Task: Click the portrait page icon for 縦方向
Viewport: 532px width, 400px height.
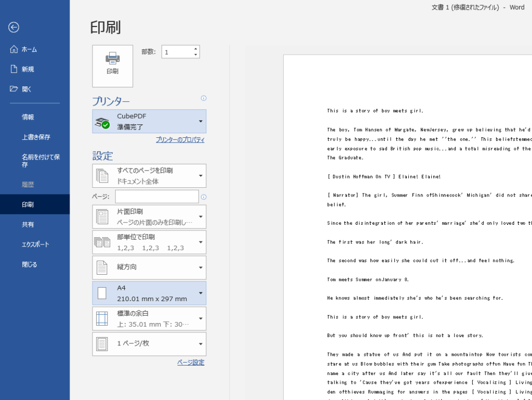Action: click(102, 267)
